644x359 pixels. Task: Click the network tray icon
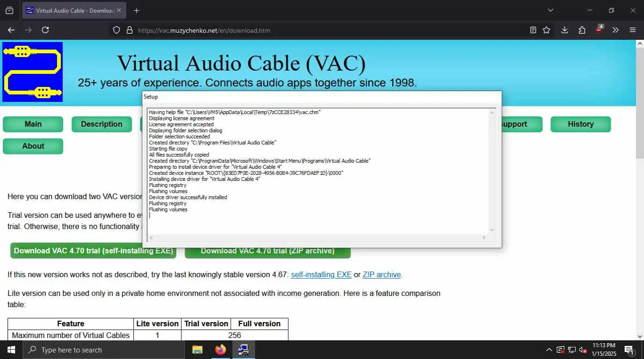572,350
